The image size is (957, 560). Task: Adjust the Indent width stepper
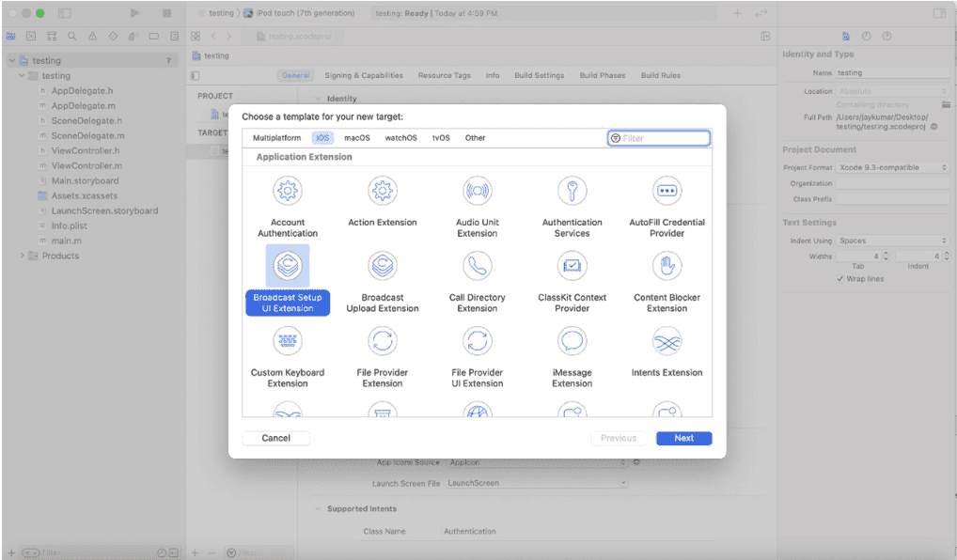pos(947,257)
